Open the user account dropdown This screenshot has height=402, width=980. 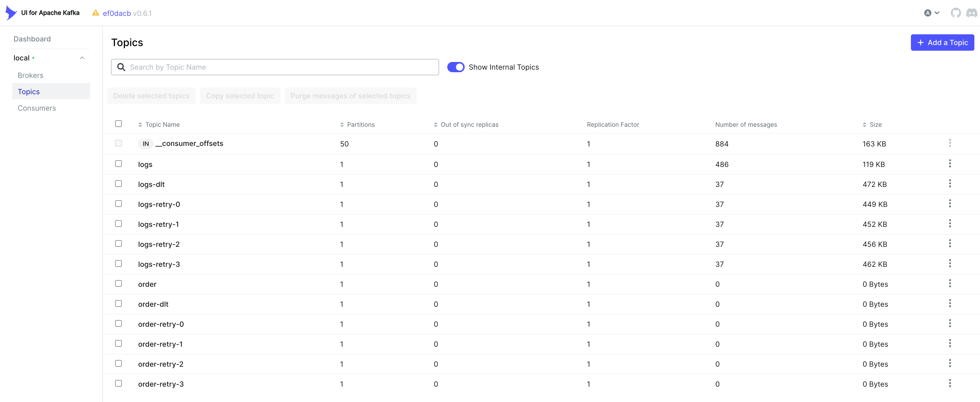coord(931,13)
